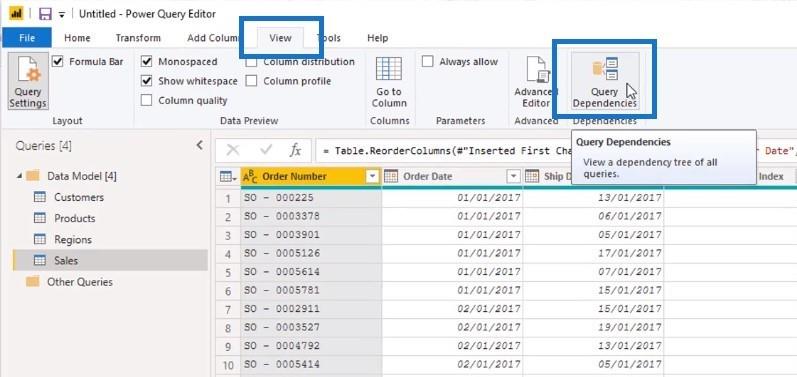
Task: Click the date type icon on Order Date
Action: point(390,176)
